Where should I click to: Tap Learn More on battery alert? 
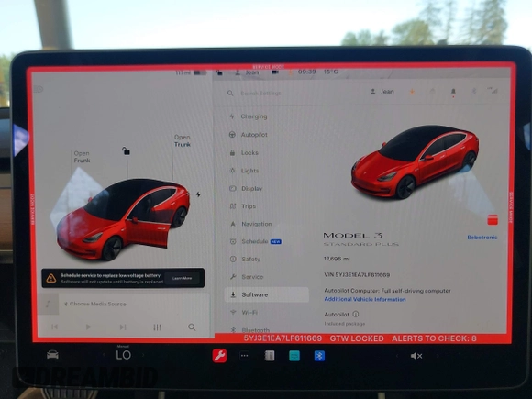(183, 278)
